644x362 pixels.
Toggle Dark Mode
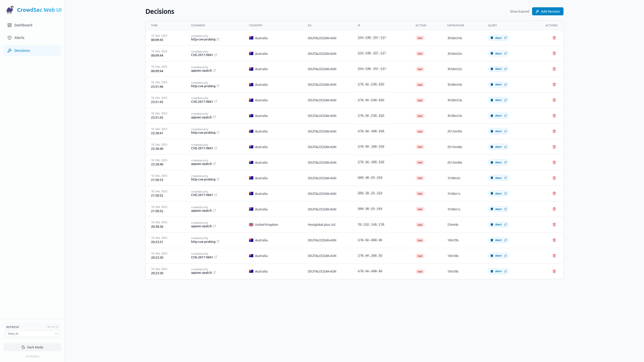[x=32, y=347]
